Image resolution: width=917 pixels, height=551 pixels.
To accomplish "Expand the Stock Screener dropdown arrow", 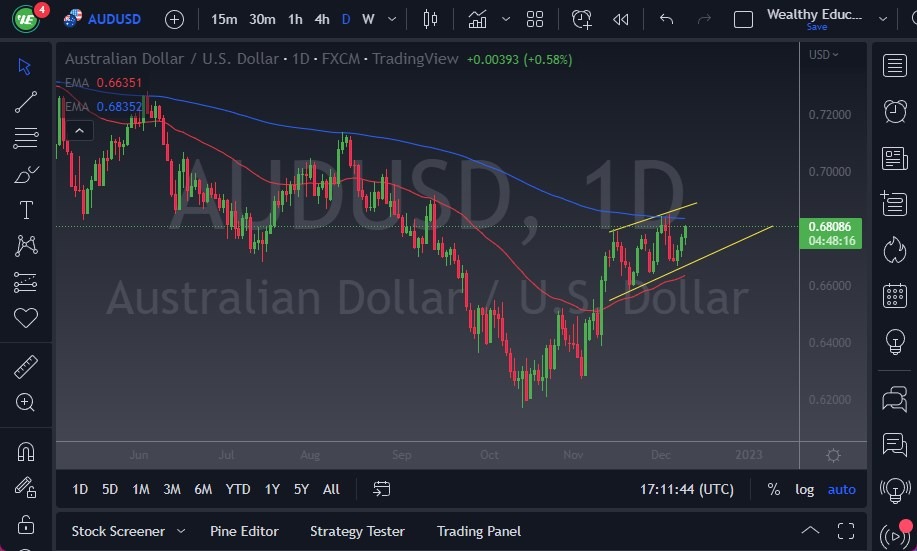I will [x=181, y=531].
